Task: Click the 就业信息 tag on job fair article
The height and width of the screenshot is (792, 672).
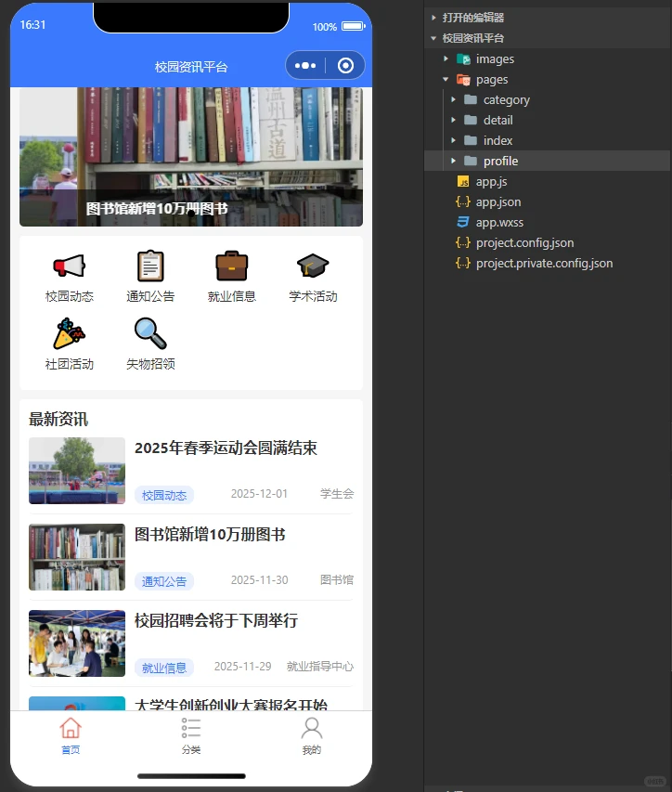Action: coord(164,668)
